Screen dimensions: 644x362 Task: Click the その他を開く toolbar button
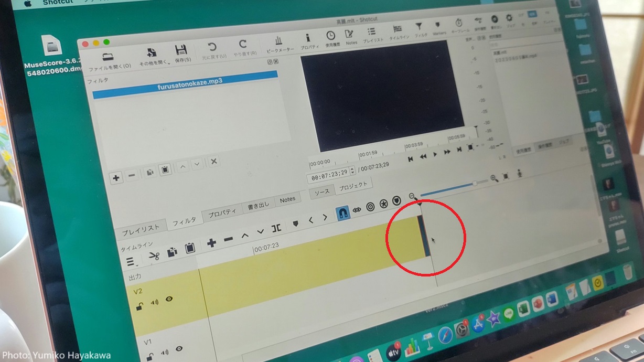[x=153, y=57]
